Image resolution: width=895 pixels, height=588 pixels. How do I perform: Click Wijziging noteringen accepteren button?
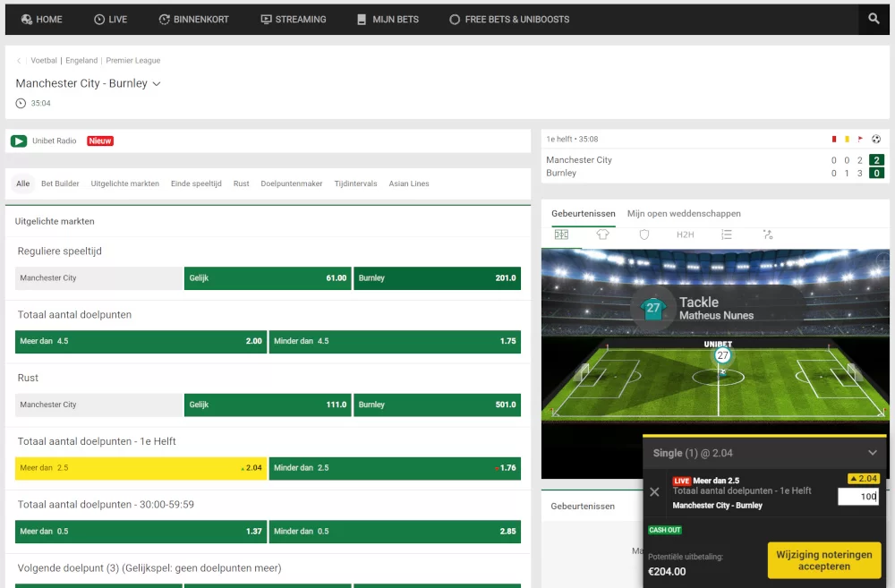click(x=823, y=560)
